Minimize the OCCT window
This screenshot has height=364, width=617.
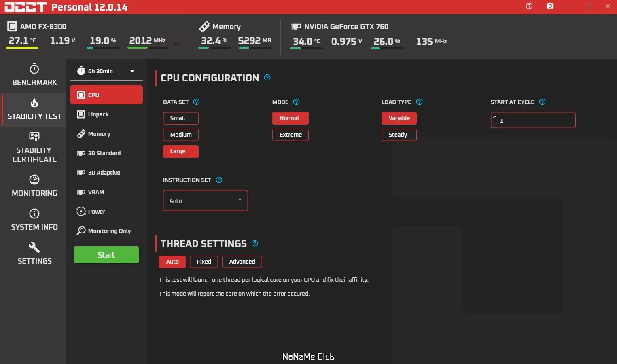[x=570, y=6]
